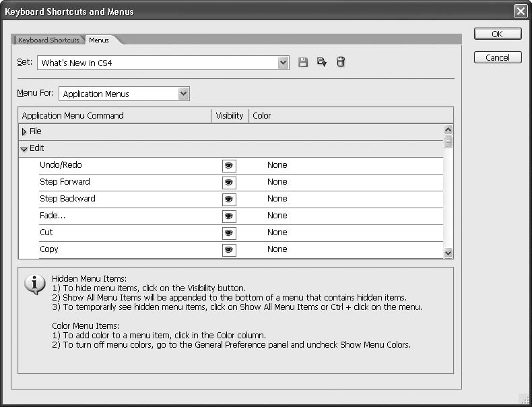Hide the Step Forward menu item
The image size is (532, 407).
pos(229,182)
